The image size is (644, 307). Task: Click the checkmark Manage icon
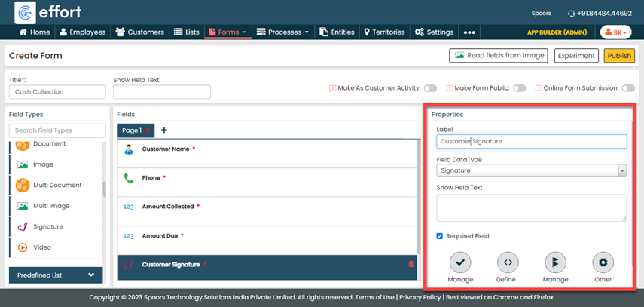(x=460, y=262)
